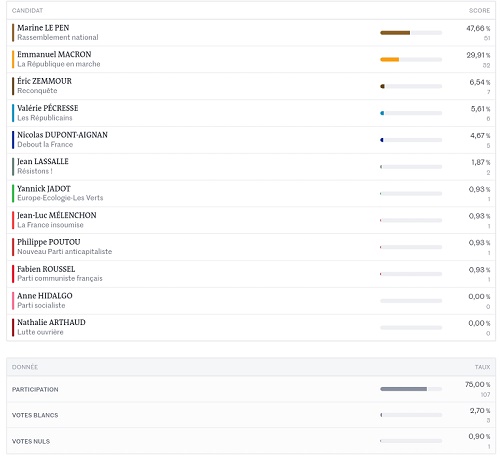
Task: Click the brown color marker beside Éric ZEMMOUR
Action: point(13,86)
